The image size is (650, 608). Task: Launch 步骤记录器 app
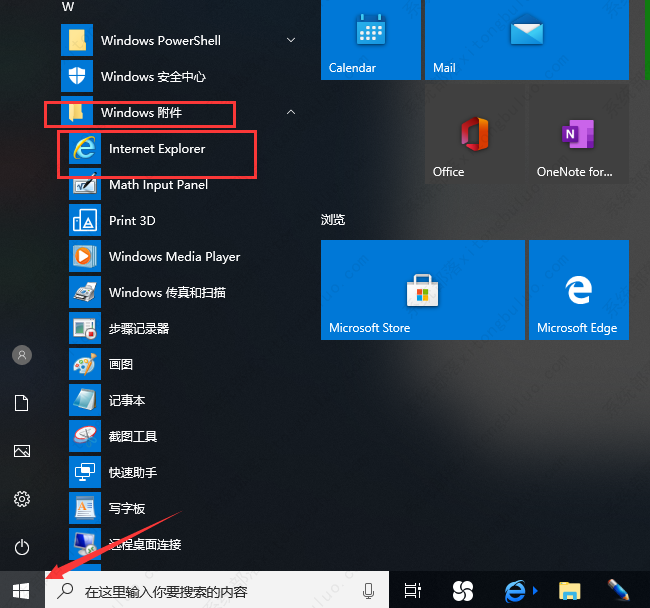(x=138, y=329)
